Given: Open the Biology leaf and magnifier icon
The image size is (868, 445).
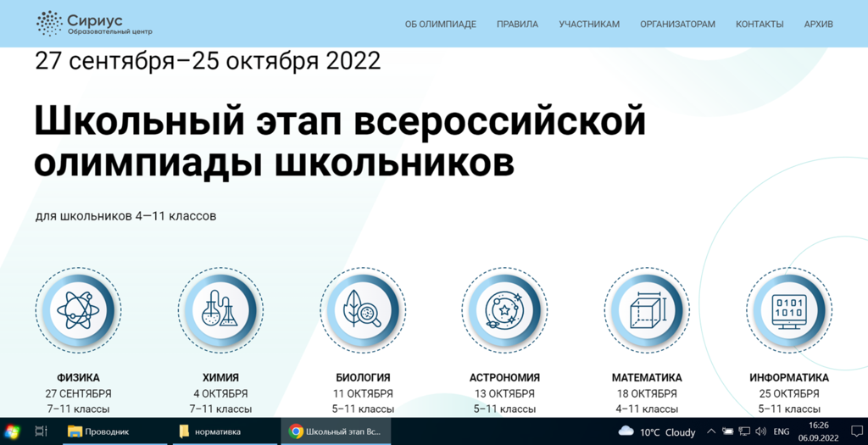Looking at the screenshot, I should click(x=363, y=310).
